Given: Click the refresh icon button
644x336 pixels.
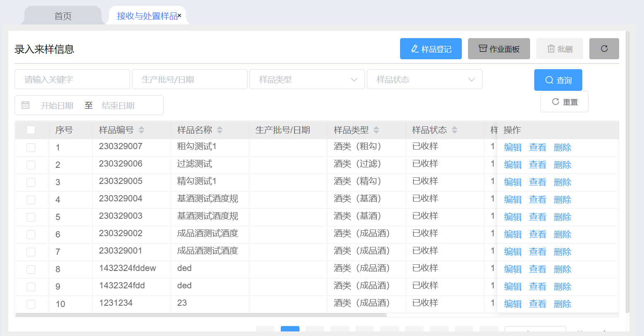Looking at the screenshot, I should (x=604, y=49).
